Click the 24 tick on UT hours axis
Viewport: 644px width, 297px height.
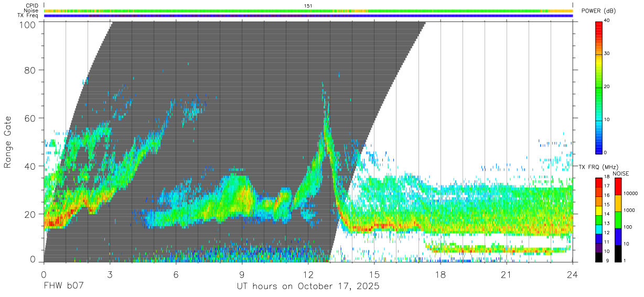[x=572, y=274]
